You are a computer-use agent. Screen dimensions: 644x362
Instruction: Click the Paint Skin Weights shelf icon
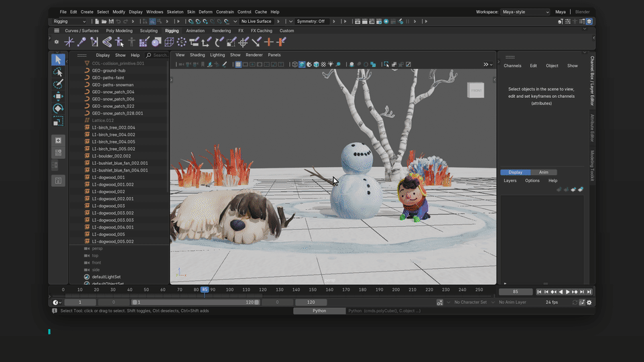click(x=144, y=42)
